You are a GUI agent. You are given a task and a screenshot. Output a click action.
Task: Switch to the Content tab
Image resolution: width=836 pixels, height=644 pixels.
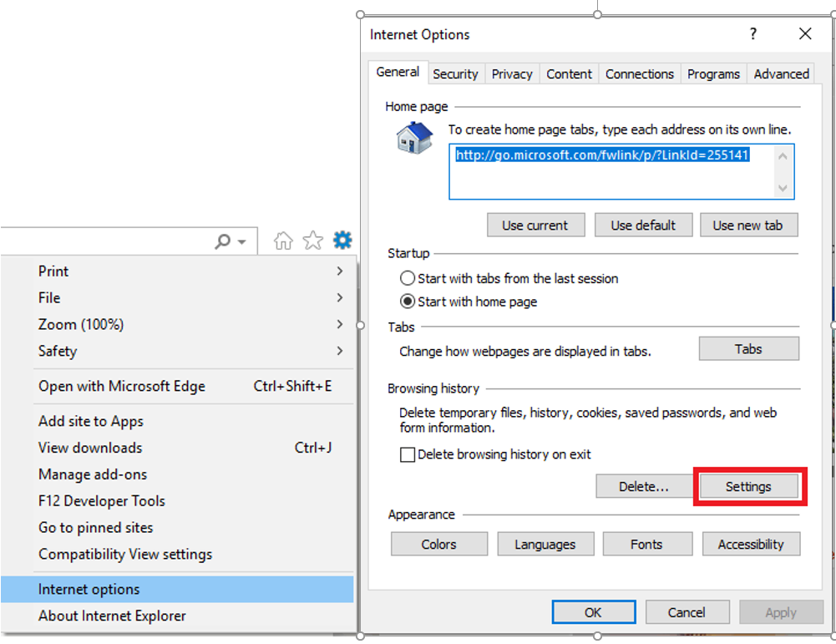569,74
